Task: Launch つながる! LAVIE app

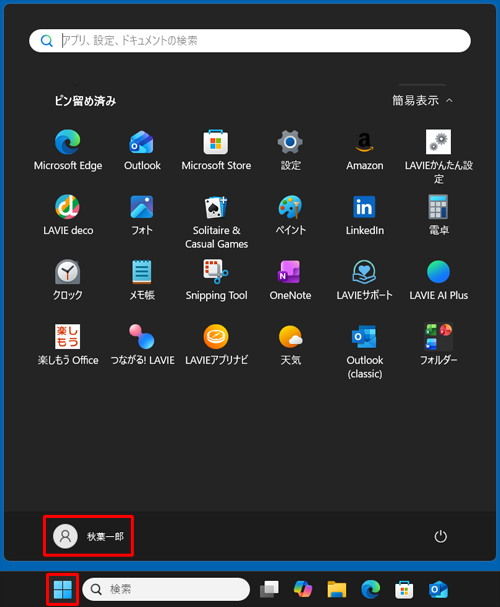Action: [x=142, y=345]
